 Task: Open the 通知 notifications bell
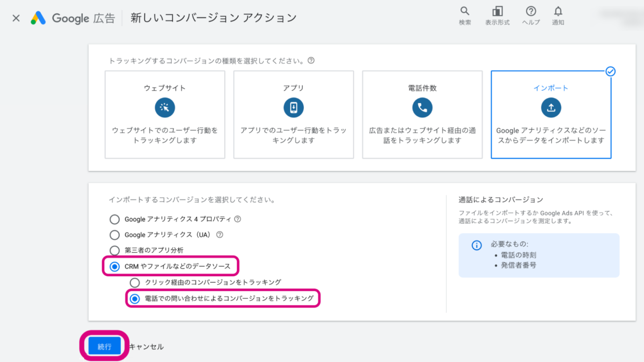pyautogui.click(x=558, y=11)
